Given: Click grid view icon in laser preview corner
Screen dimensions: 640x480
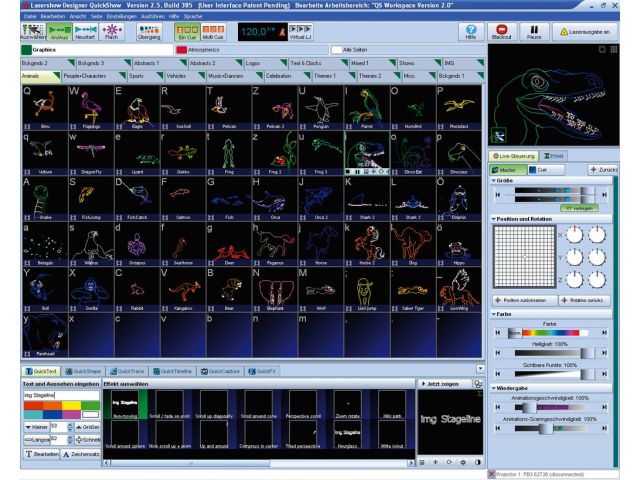Looking at the screenshot, I should (x=613, y=49).
